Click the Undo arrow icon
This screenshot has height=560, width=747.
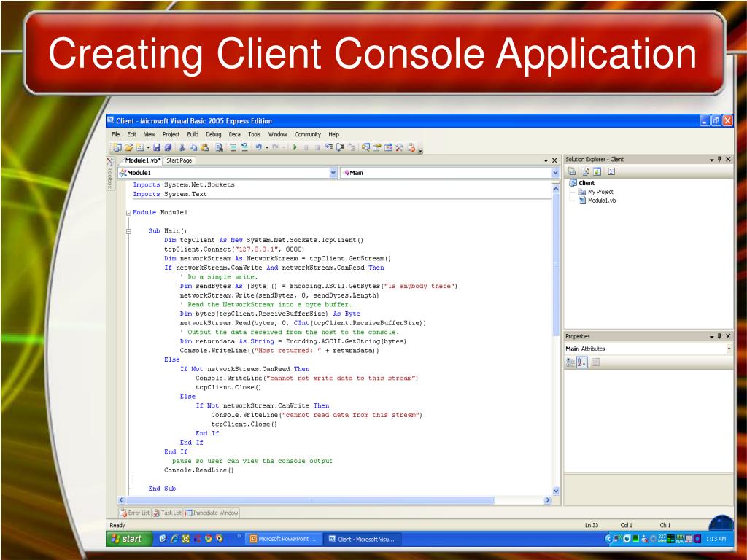click(x=258, y=147)
